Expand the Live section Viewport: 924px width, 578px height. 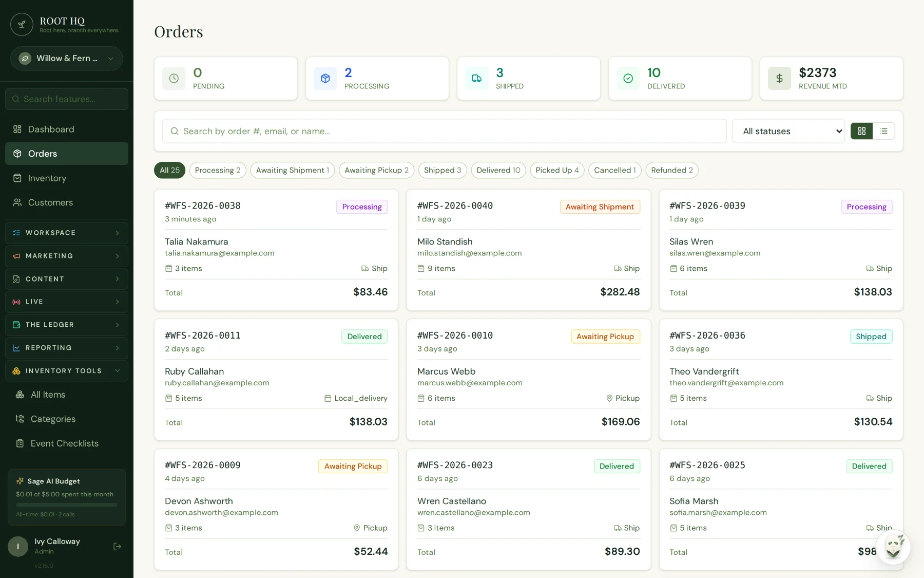(x=67, y=302)
